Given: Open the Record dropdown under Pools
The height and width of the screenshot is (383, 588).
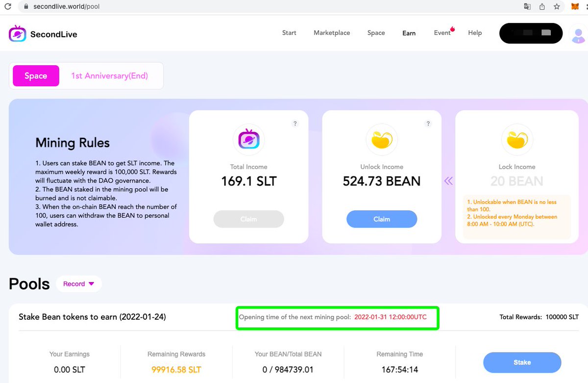Looking at the screenshot, I should click(x=78, y=283).
